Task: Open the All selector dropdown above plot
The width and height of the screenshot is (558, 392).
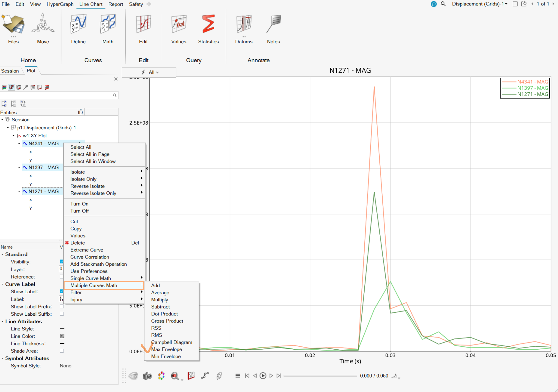Action: point(149,72)
